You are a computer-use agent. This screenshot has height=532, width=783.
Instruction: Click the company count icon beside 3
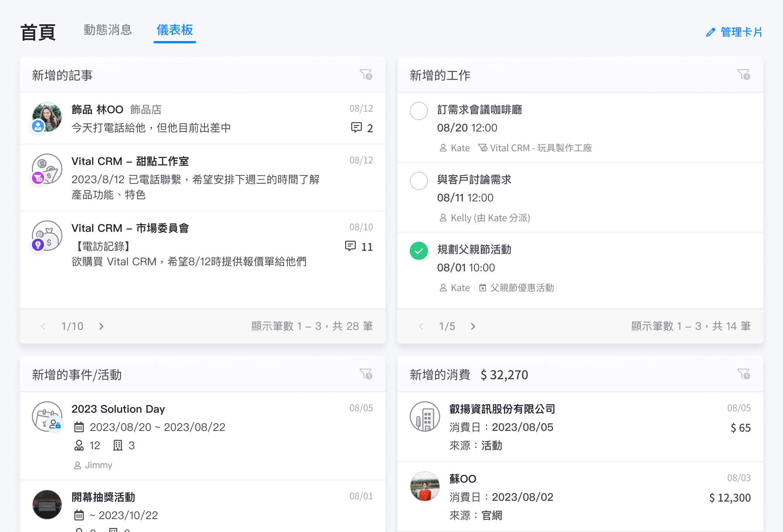click(x=118, y=445)
